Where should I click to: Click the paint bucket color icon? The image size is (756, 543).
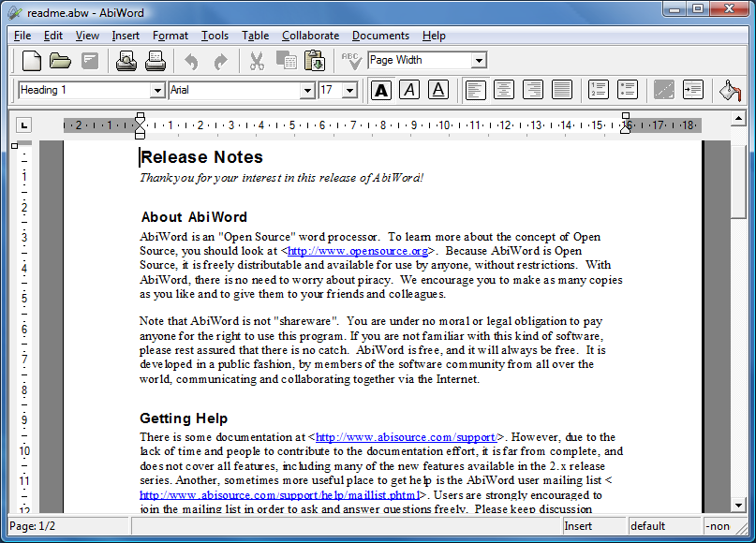730,90
